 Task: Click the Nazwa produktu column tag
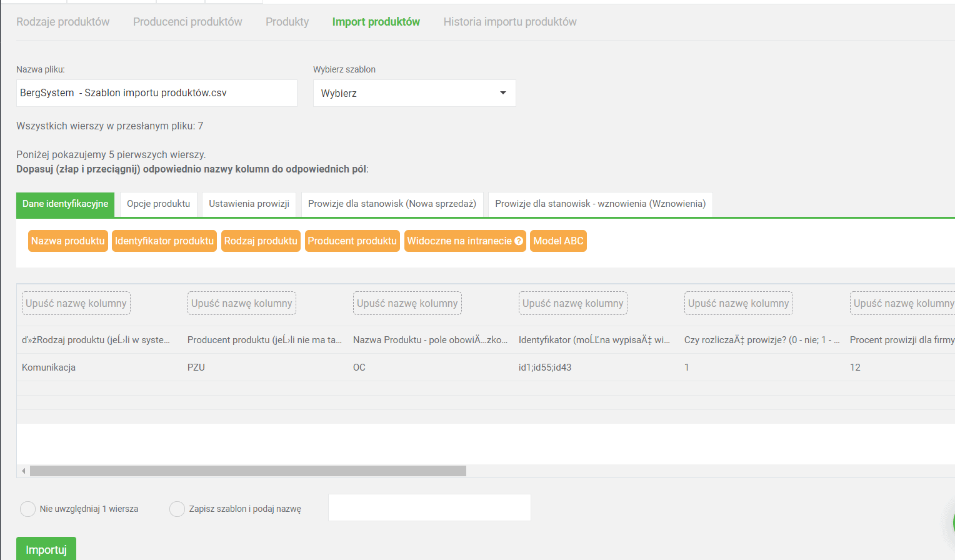(x=68, y=241)
